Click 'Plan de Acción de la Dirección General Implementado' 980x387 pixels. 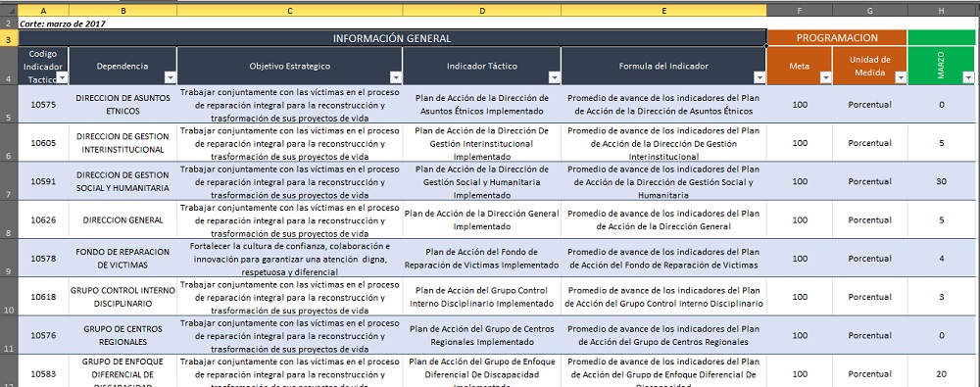coord(482,220)
